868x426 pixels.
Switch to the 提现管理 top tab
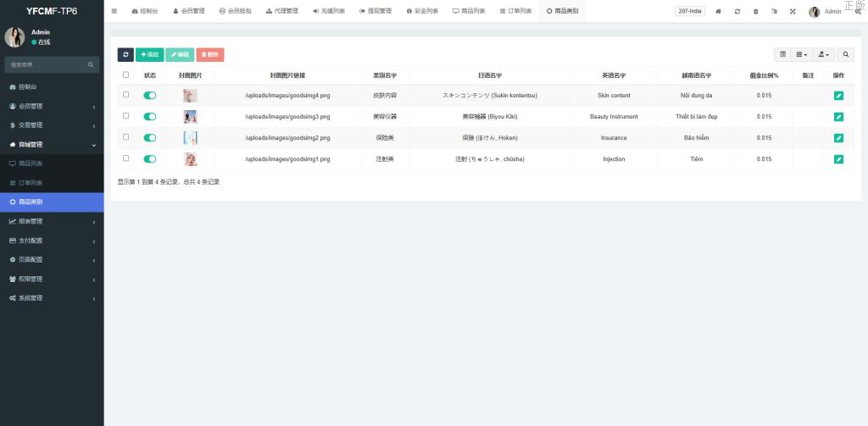click(x=376, y=11)
